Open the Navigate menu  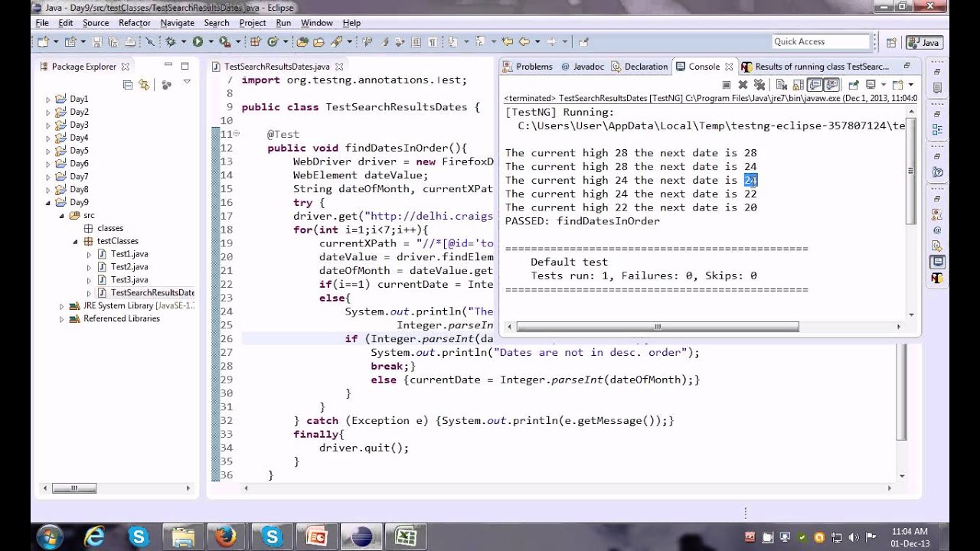click(x=177, y=23)
